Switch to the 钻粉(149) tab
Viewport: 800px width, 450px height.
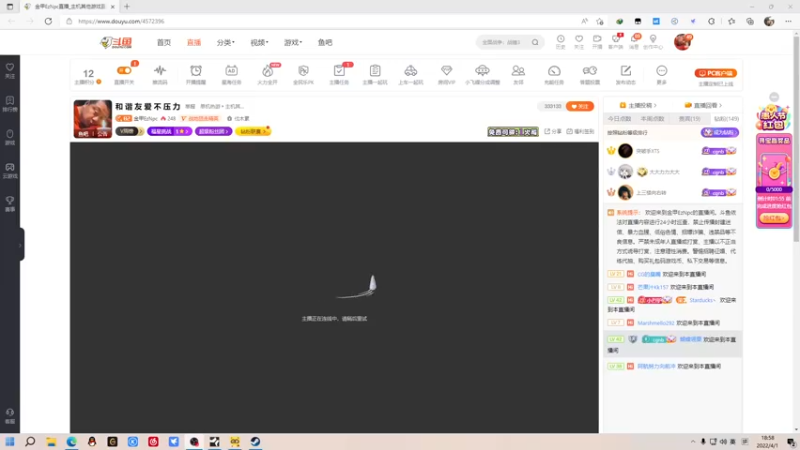727,118
